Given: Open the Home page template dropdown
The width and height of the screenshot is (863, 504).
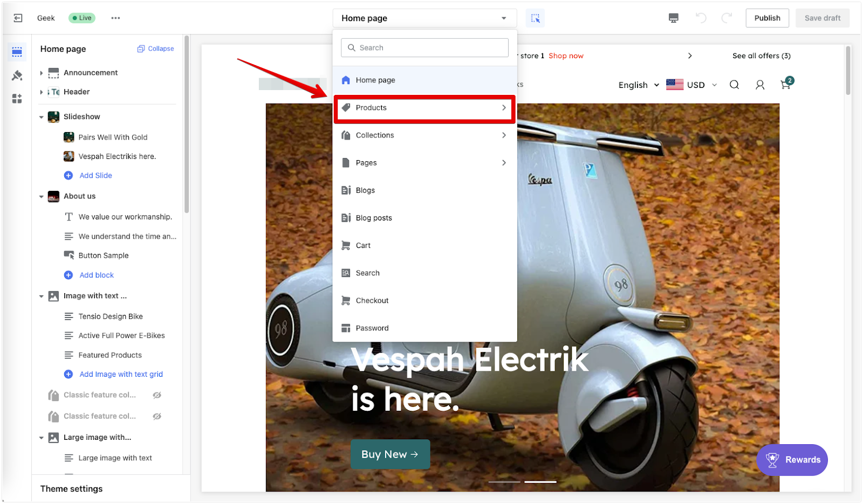Looking at the screenshot, I should (424, 18).
